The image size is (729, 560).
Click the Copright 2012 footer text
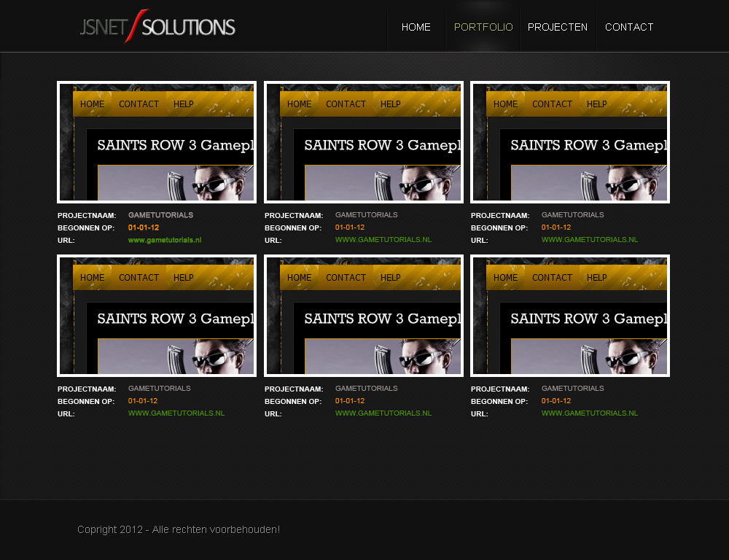(x=179, y=529)
